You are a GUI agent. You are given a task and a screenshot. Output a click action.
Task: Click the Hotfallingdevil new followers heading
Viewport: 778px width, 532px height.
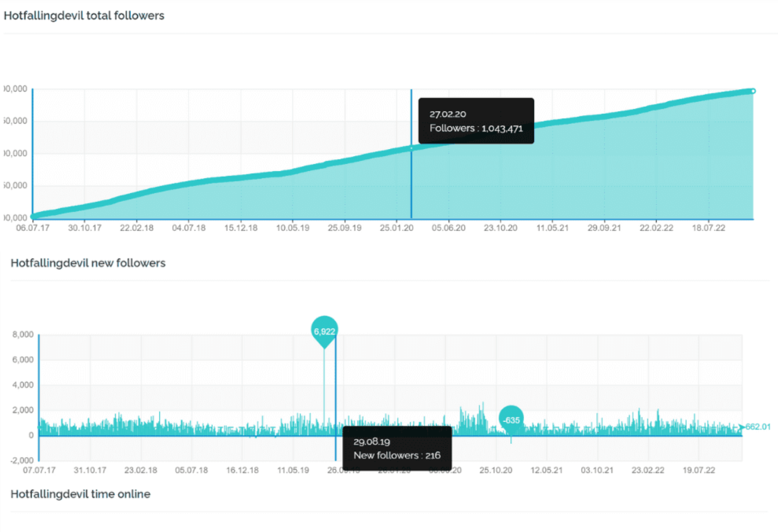point(88,263)
